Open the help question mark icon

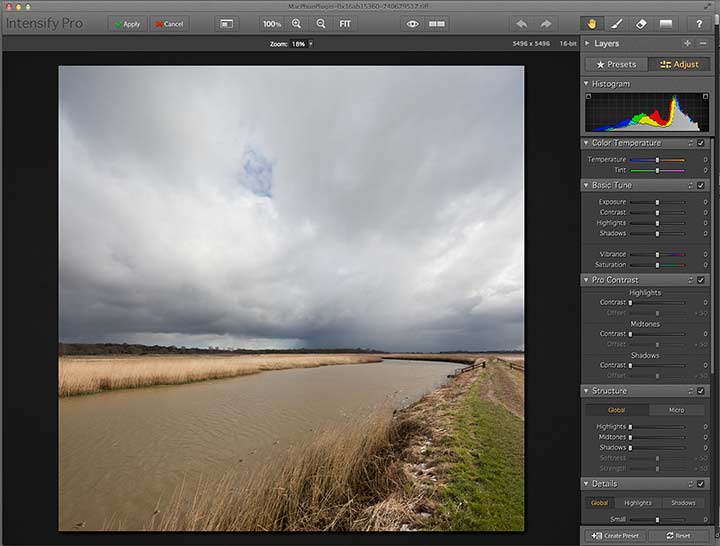click(x=699, y=24)
